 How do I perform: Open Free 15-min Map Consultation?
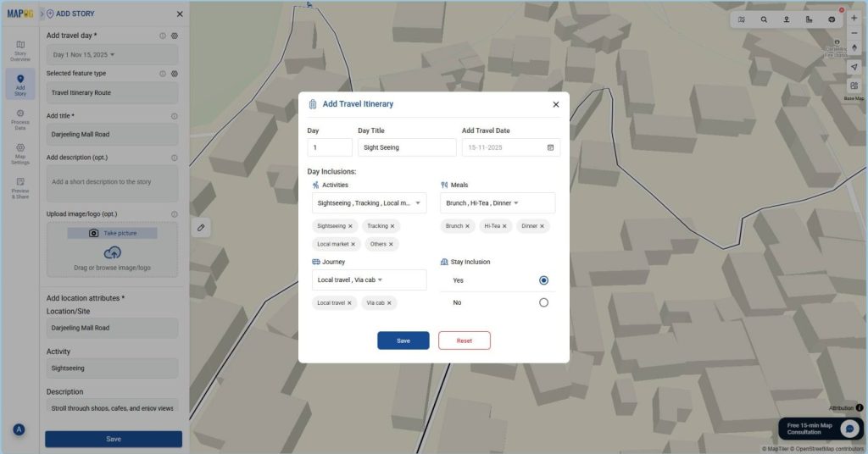tap(821, 429)
